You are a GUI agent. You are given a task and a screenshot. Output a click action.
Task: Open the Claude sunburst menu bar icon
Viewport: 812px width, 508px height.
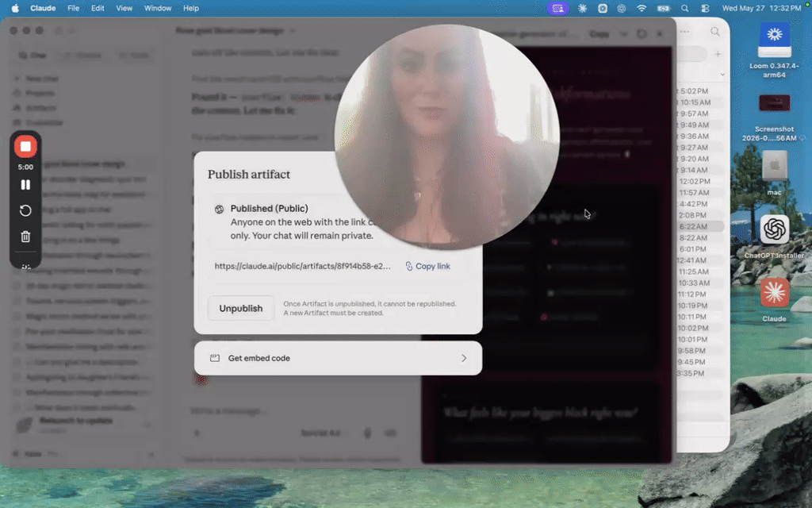point(583,8)
